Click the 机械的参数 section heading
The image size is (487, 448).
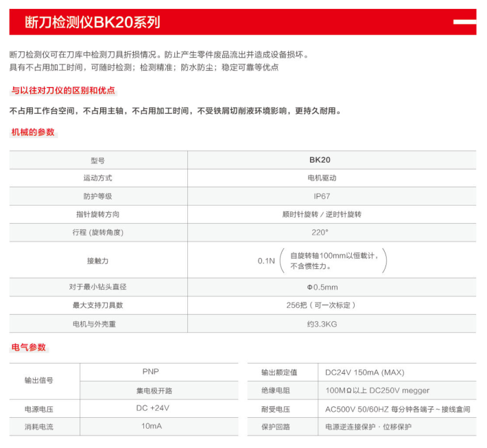[x=33, y=132]
